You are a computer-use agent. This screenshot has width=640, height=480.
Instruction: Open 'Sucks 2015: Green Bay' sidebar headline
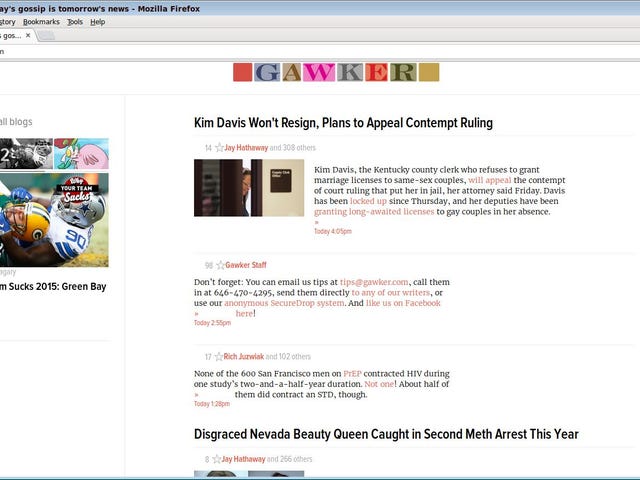point(53,287)
